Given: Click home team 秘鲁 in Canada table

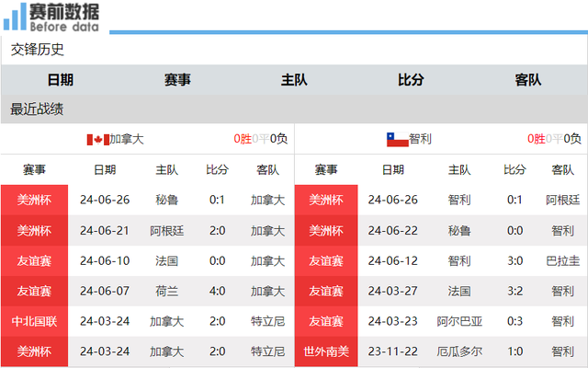Looking at the screenshot, I should click(x=167, y=200).
